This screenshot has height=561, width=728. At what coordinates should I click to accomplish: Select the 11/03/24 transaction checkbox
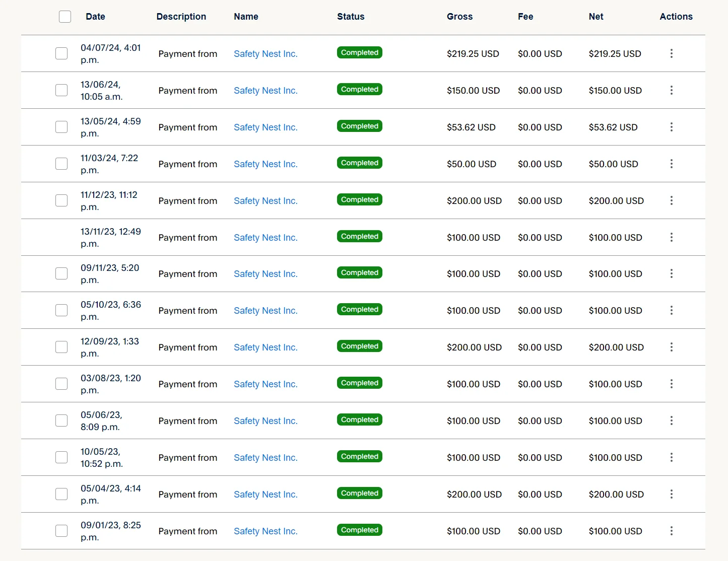point(61,164)
